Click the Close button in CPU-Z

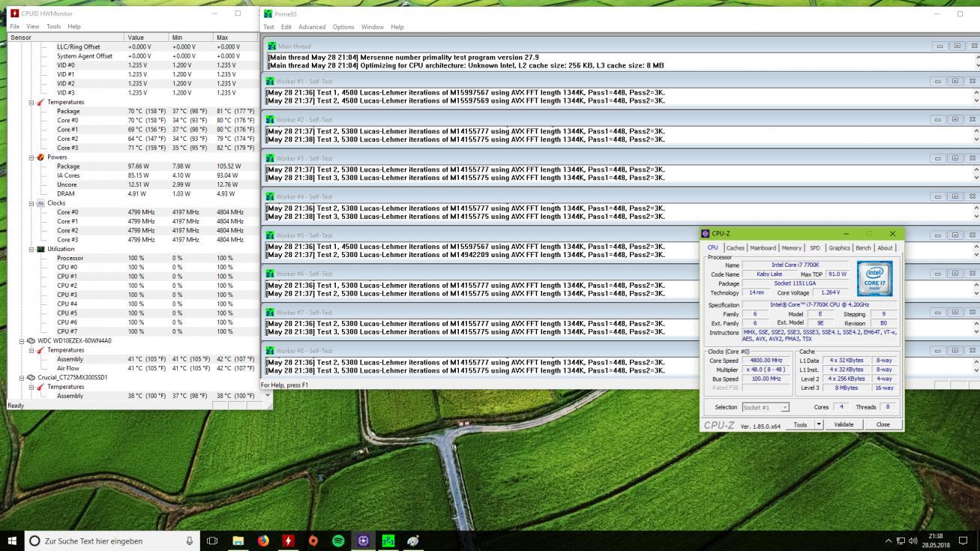coord(883,424)
